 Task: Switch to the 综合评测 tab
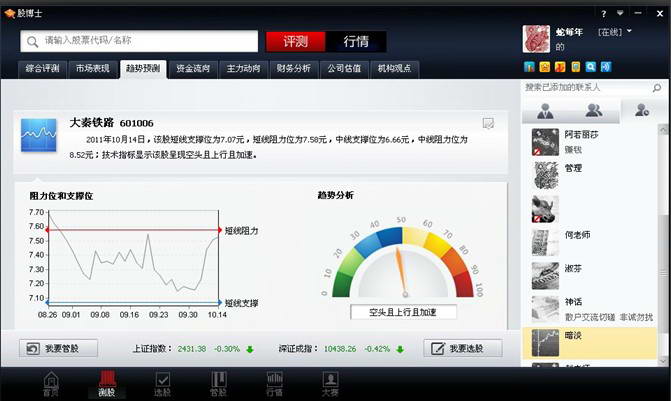(42, 69)
